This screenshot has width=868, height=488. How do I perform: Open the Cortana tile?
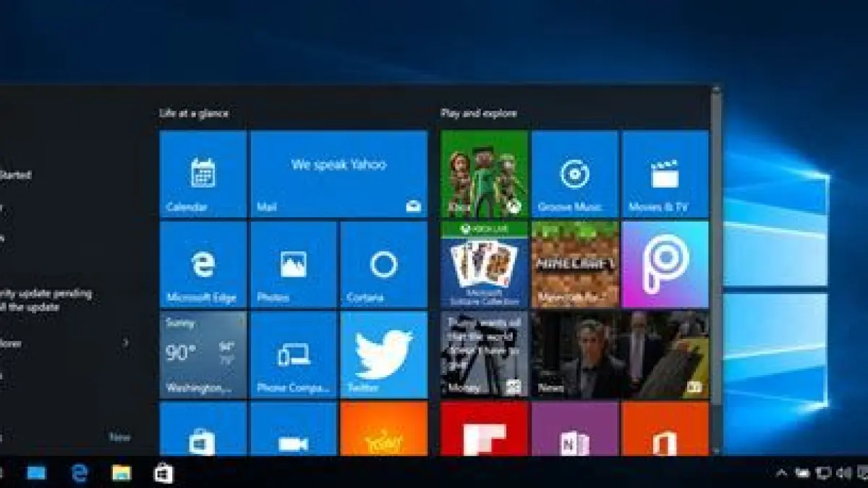coord(383,264)
